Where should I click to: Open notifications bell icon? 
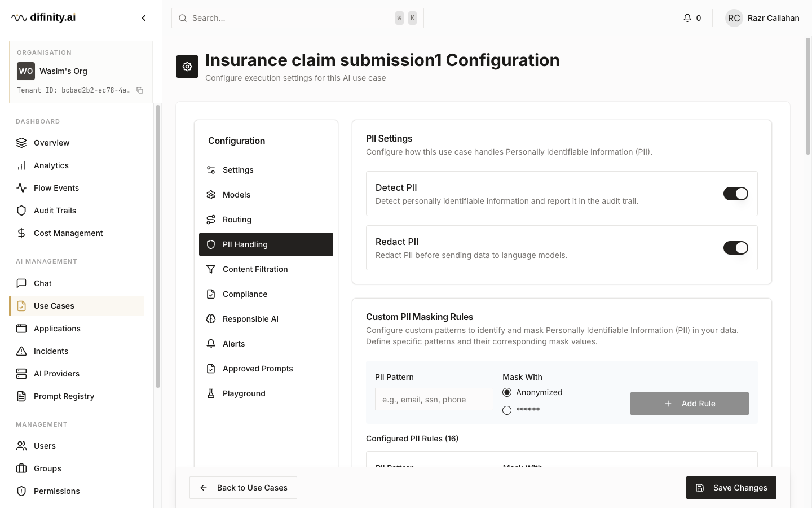[x=687, y=18]
